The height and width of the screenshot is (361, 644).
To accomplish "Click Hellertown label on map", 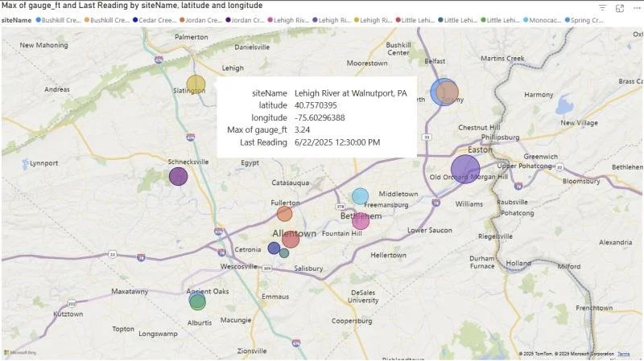I will click(389, 255).
